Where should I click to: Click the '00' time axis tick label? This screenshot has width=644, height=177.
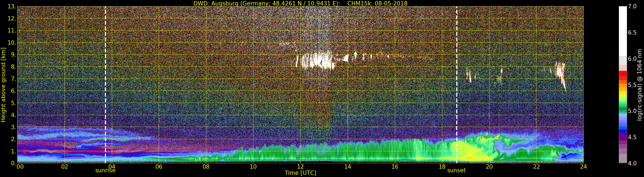pos(20,167)
